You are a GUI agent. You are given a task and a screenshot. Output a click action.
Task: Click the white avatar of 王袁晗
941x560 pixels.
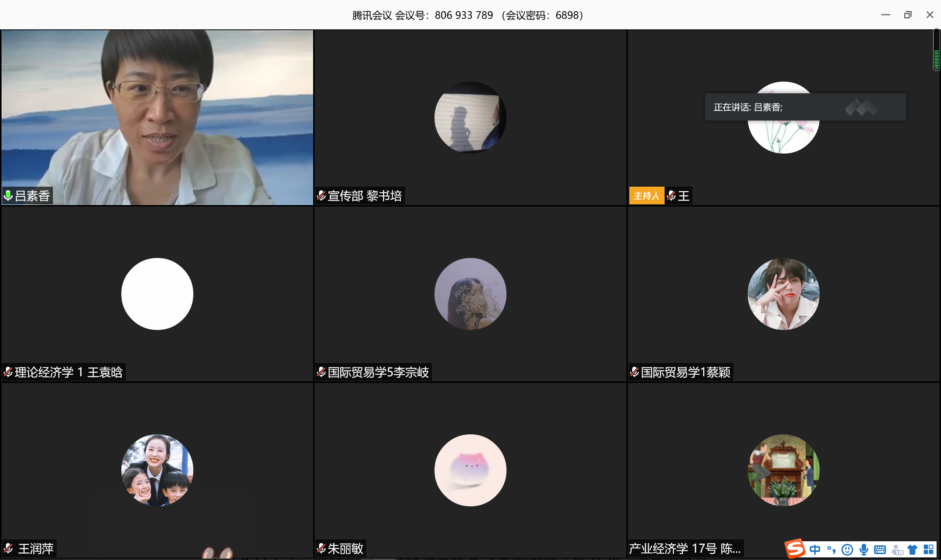[157, 294]
